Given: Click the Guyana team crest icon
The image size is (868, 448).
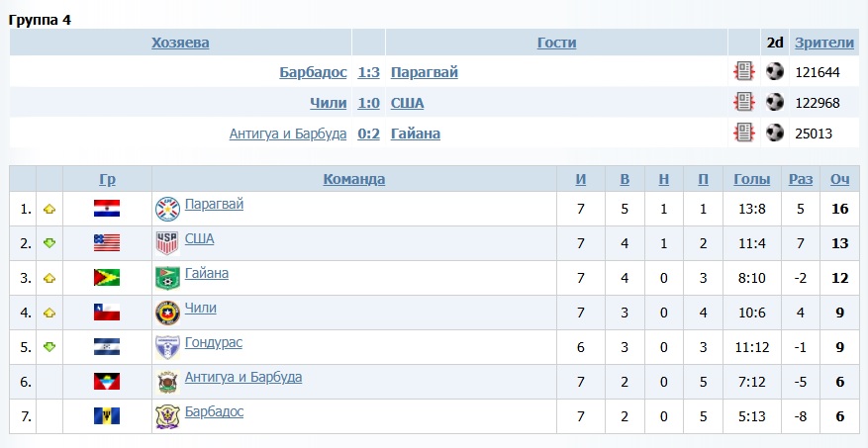Looking at the screenshot, I should pos(166,278).
